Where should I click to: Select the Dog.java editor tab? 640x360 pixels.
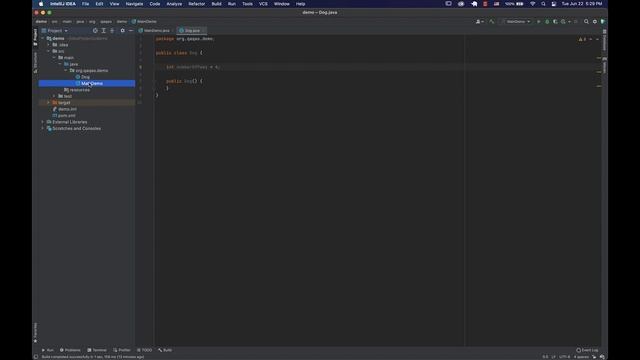pos(191,31)
